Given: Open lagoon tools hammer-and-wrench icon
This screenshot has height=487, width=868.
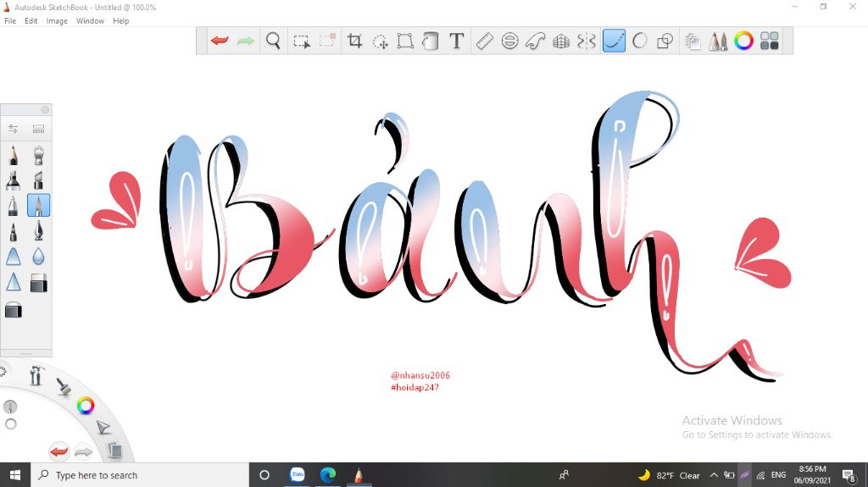Looking at the screenshot, I should tap(36, 376).
